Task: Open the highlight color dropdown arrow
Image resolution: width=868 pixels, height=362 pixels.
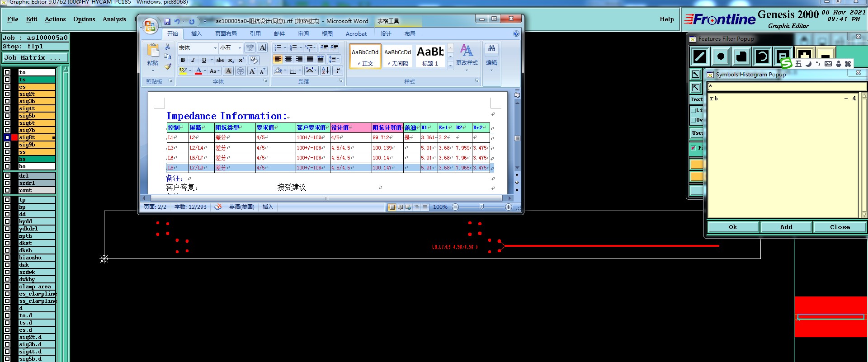Action: coord(190,71)
